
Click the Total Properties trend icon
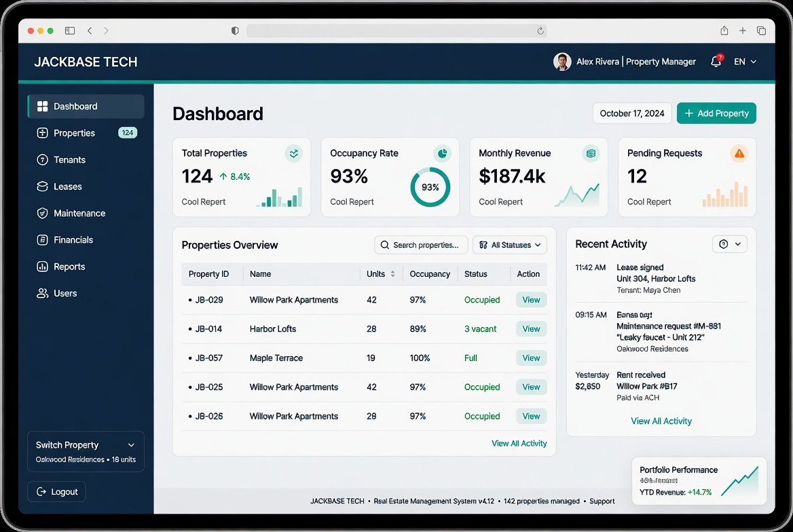click(293, 153)
